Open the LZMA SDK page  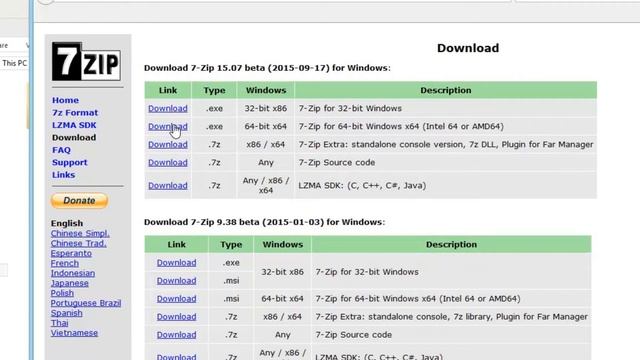pyautogui.click(x=74, y=125)
